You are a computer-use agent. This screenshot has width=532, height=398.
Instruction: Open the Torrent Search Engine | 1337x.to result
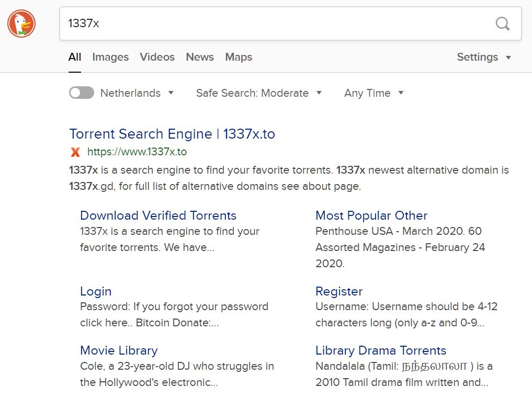pos(172,134)
